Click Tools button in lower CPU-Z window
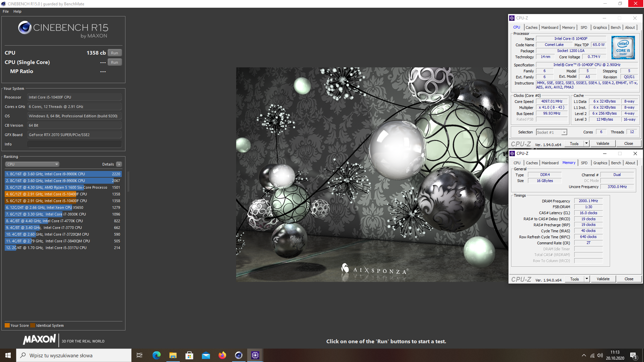Viewport: 644px width, 362px height. click(x=575, y=279)
